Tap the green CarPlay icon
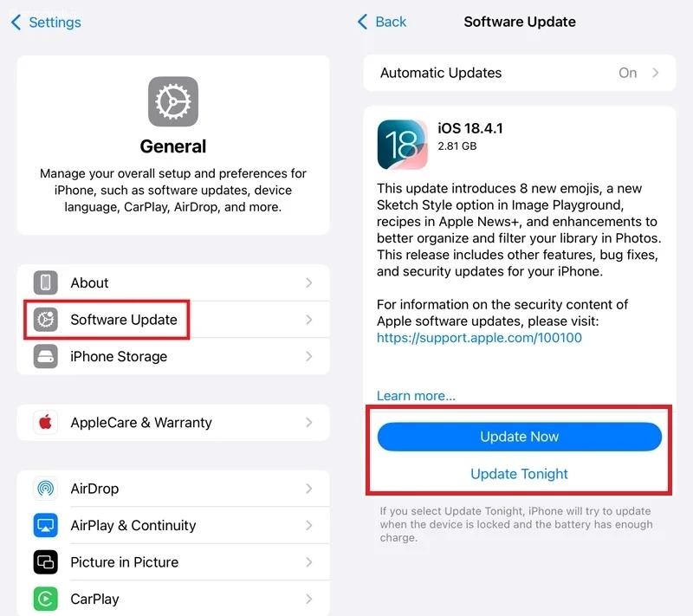 tap(46, 599)
